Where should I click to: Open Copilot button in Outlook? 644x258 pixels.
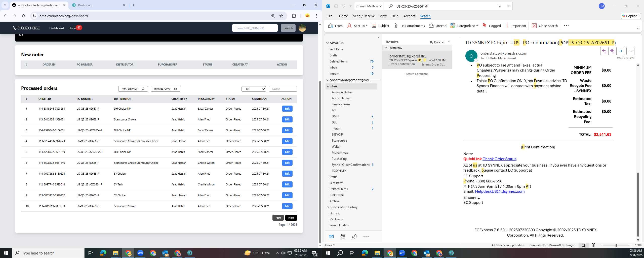(x=631, y=16)
